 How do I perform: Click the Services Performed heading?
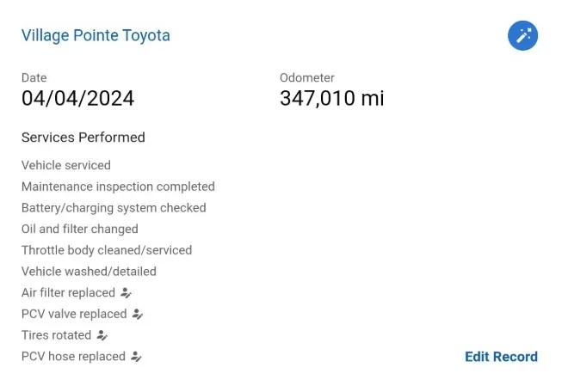tap(83, 138)
